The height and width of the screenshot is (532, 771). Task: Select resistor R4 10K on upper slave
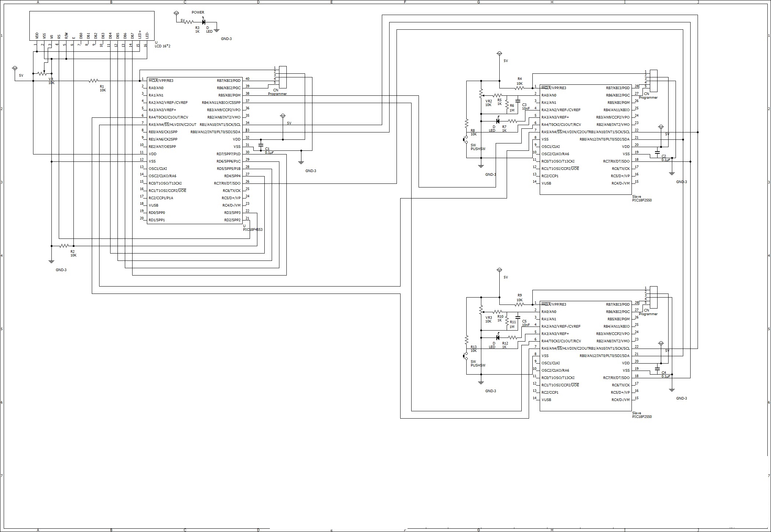point(520,88)
